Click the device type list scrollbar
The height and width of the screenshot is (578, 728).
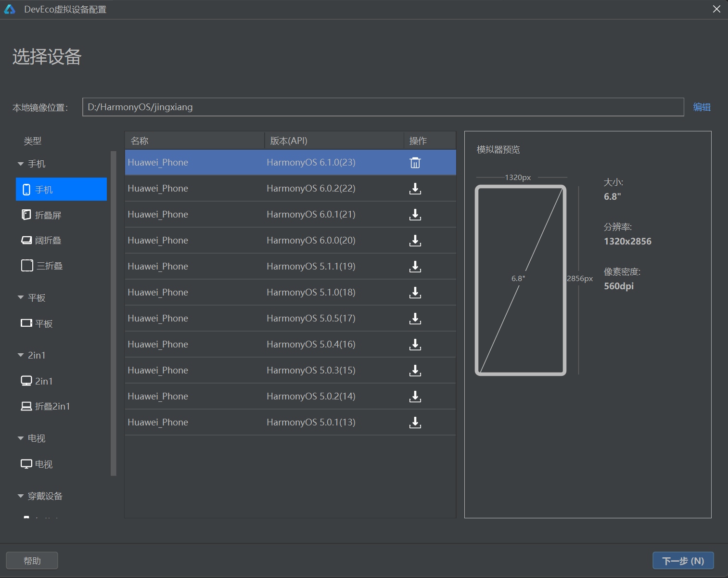point(114,313)
